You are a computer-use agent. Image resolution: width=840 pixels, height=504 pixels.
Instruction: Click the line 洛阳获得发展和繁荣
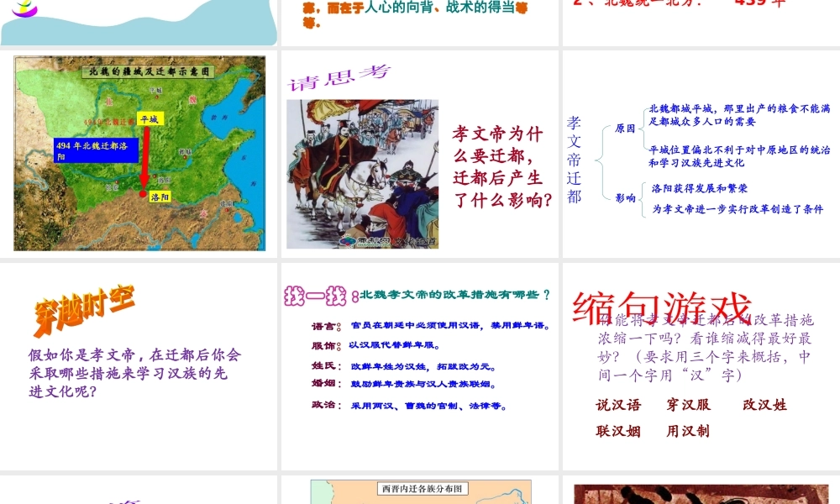700,188
